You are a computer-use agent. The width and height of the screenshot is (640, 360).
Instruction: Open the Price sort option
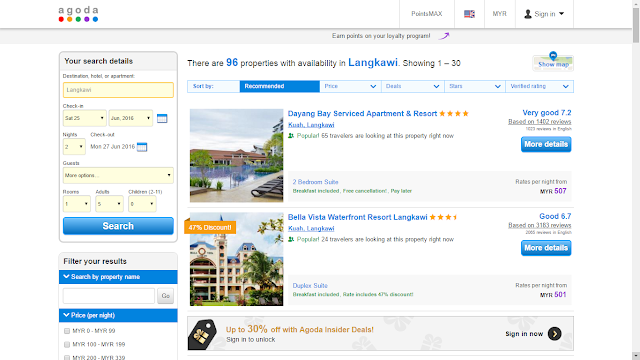pos(350,87)
